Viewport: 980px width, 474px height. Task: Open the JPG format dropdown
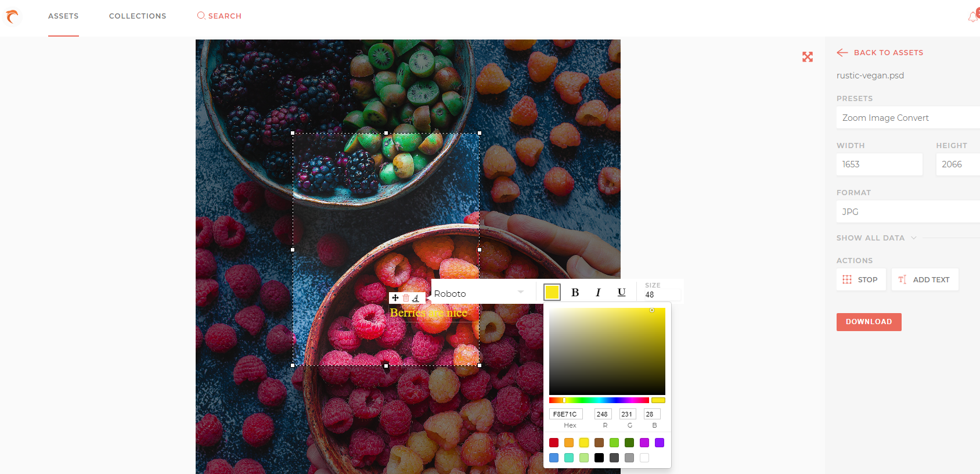[x=908, y=211]
